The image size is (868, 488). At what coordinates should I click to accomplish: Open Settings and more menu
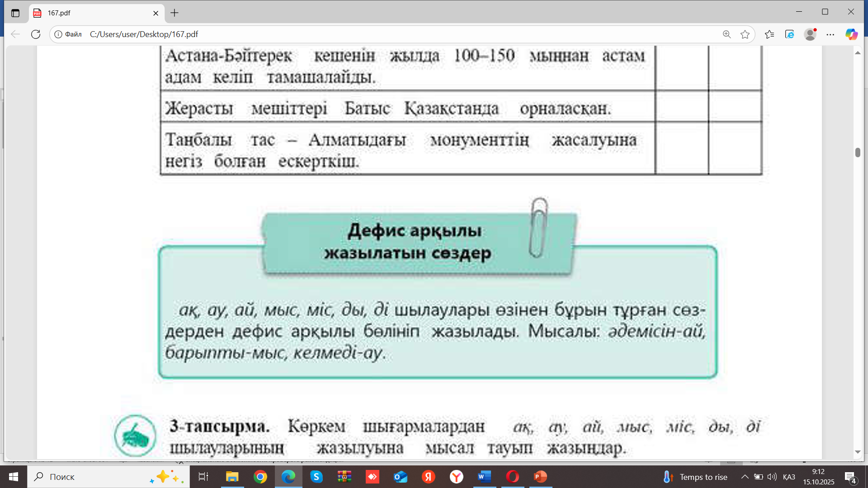click(x=830, y=34)
